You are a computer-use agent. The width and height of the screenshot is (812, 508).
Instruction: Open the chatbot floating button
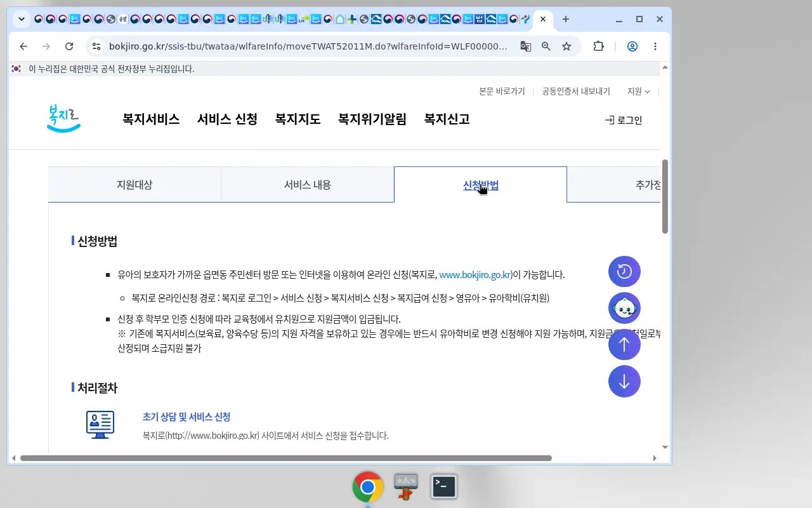click(x=624, y=309)
